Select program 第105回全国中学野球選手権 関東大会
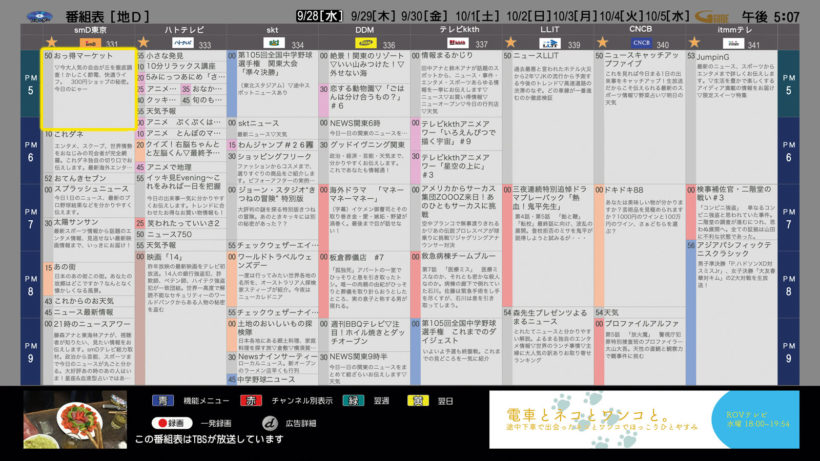Viewport: 820px width, 461px height. [x=272, y=84]
